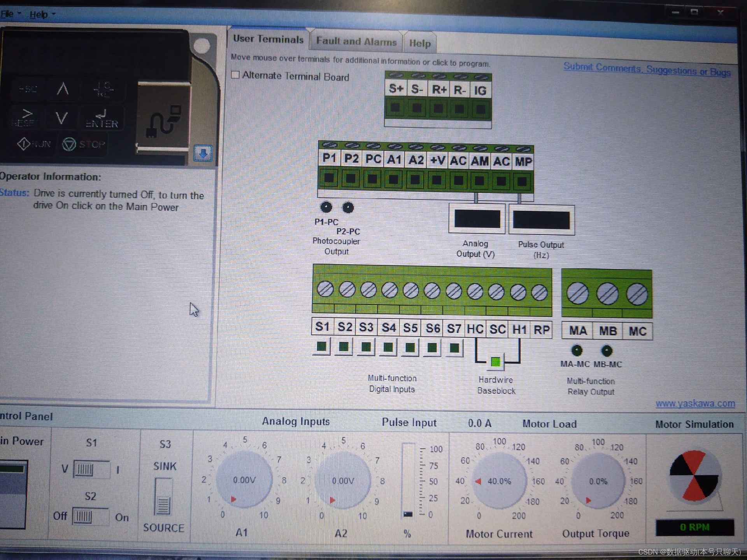747x560 pixels.
Task: Click the A1 analog input dial
Action: point(244,480)
